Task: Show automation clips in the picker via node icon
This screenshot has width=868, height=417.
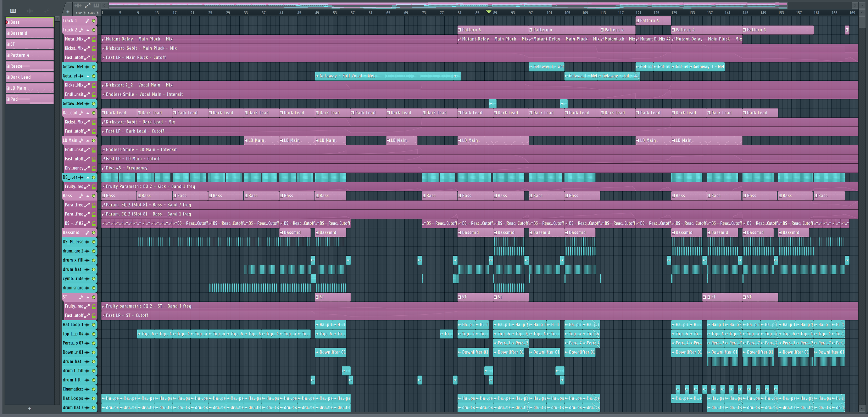Action: 46,11
